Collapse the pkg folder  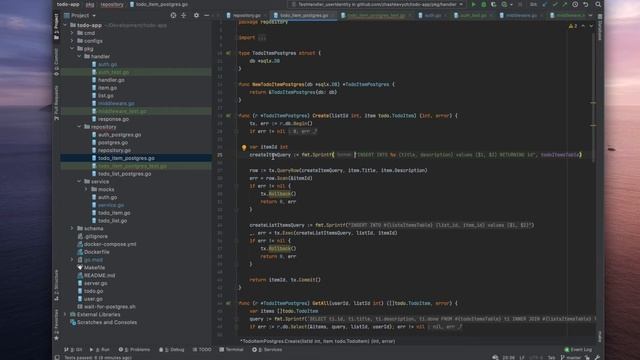pyautogui.click(x=72, y=49)
